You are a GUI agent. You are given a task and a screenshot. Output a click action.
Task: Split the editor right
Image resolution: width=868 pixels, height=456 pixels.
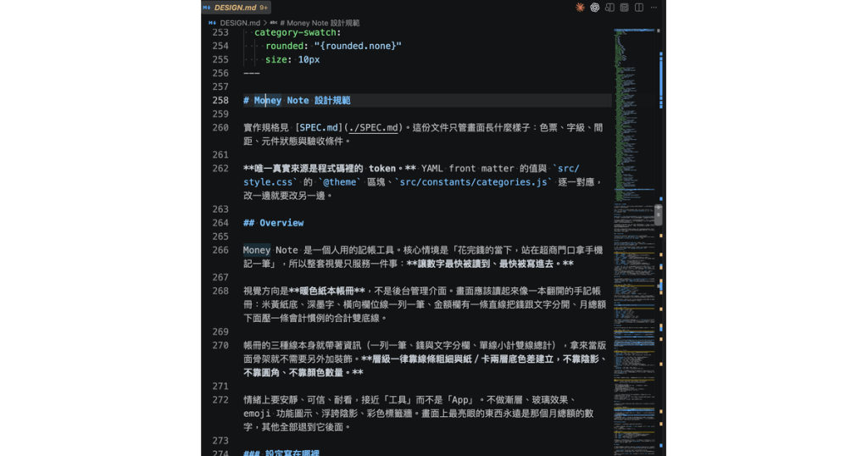[x=639, y=7]
